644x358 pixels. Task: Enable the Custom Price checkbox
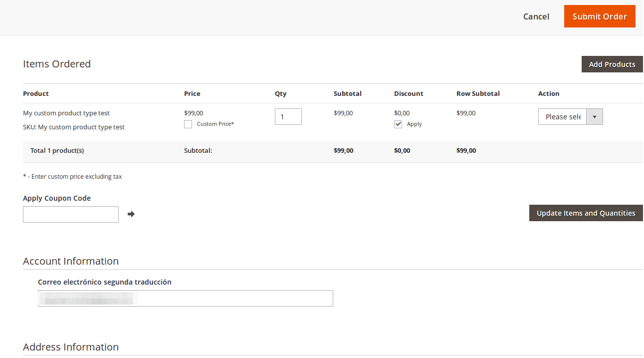pyautogui.click(x=188, y=124)
